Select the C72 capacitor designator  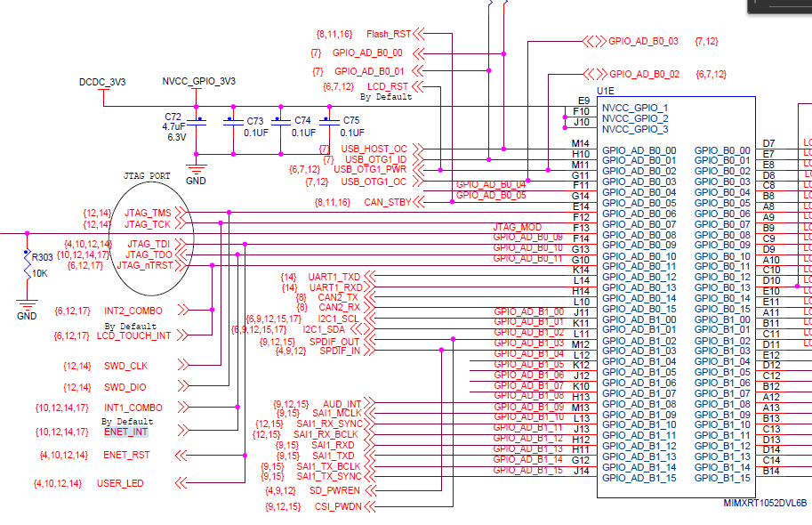click(x=173, y=117)
